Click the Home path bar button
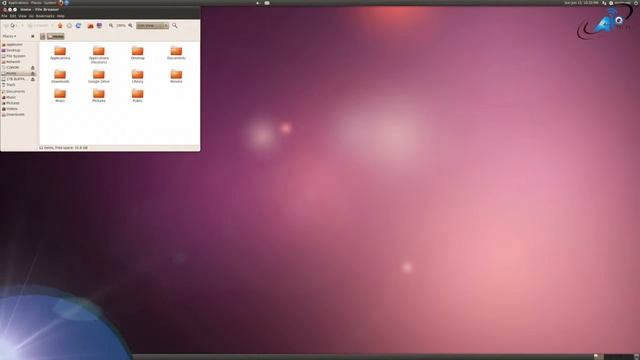 coord(56,36)
